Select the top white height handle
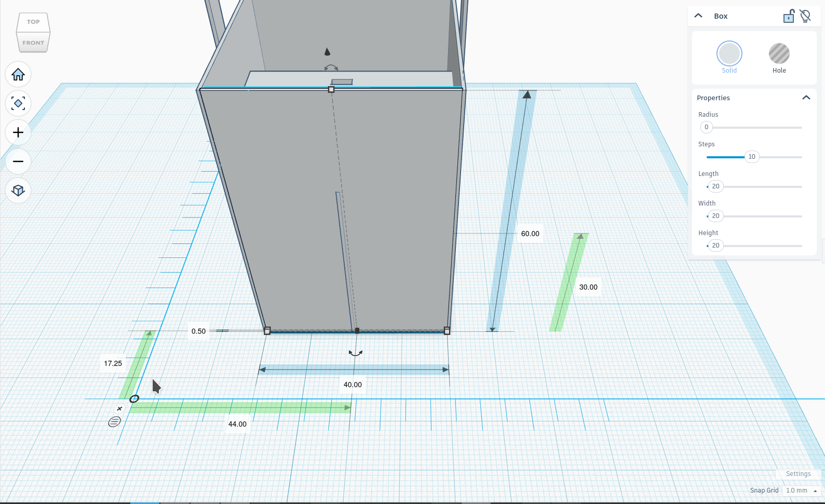This screenshot has width=825, height=504. pos(331,89)
